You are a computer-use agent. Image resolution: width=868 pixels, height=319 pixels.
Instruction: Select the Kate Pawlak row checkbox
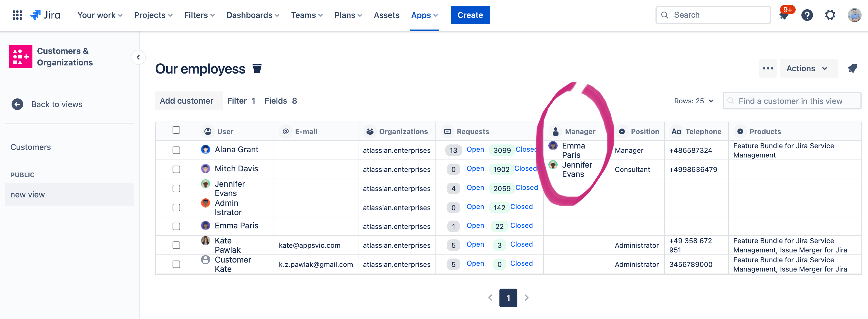176,245
